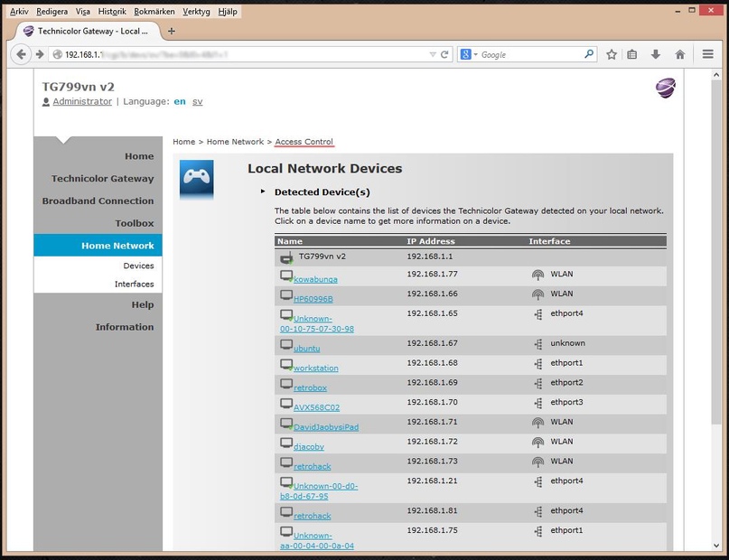
Task: Click the WLAN antenna icon for kowabunga
Action: click(537, 275)
